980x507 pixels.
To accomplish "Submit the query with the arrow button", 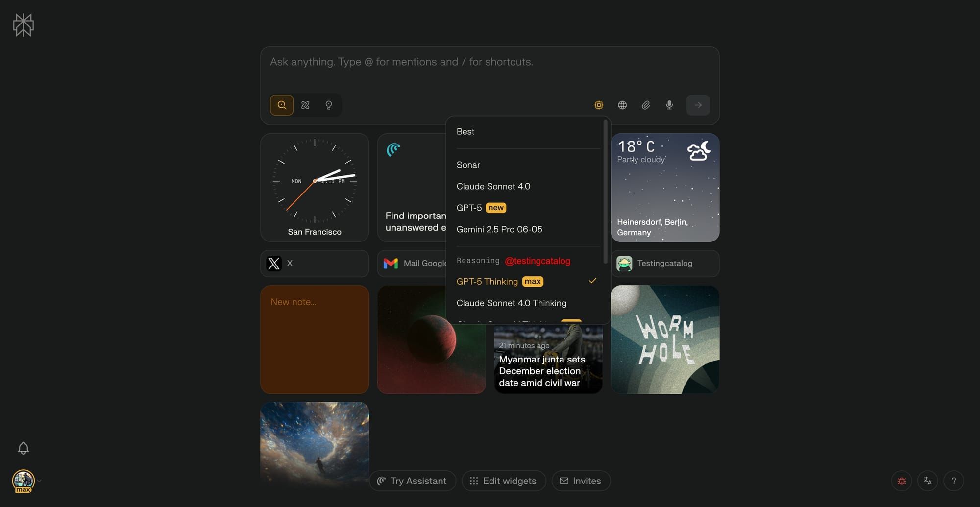I will click(x=698, y=105).
